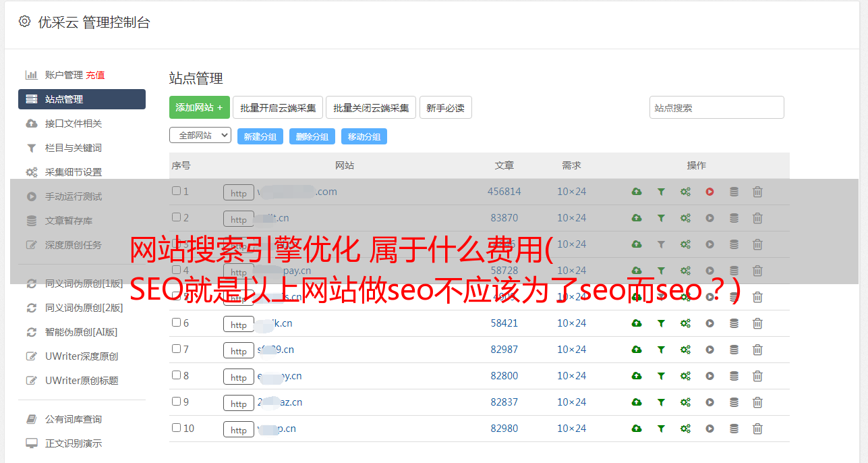The height and width of the screenshot is (463, 868).
Task: Click filter icon in row 9
Action: [x=661, y=402]
